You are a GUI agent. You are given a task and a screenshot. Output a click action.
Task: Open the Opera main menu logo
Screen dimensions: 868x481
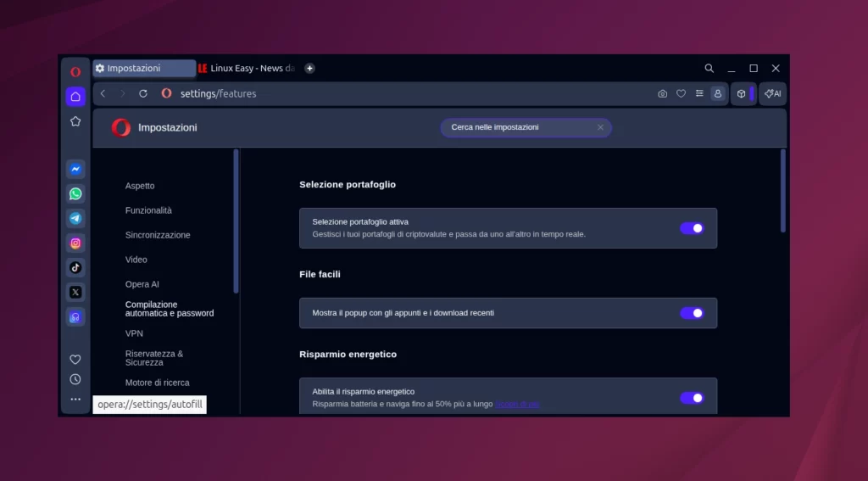point(75,71)
